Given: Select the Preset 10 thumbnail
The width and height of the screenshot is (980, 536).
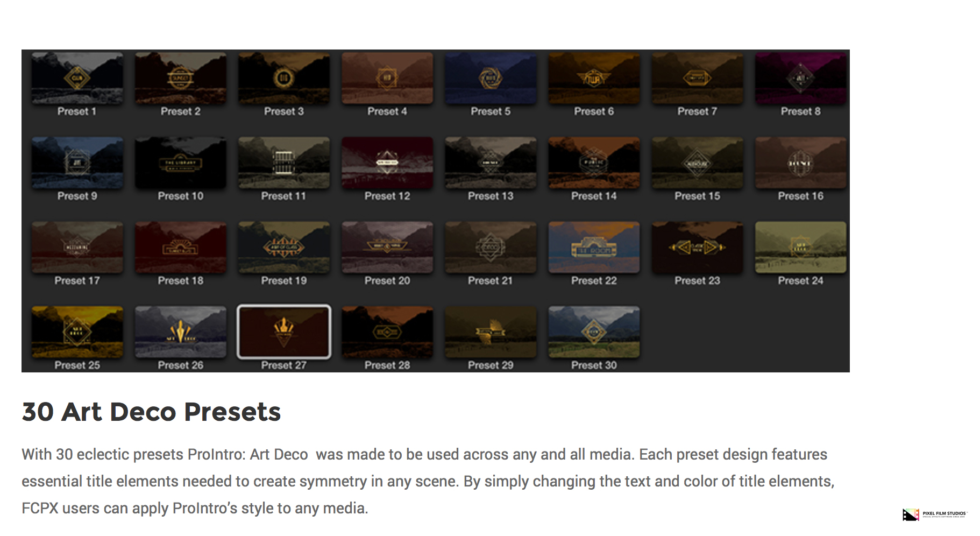Looking at the screenshot, I should pyautogui.click(x=181, y=163).
